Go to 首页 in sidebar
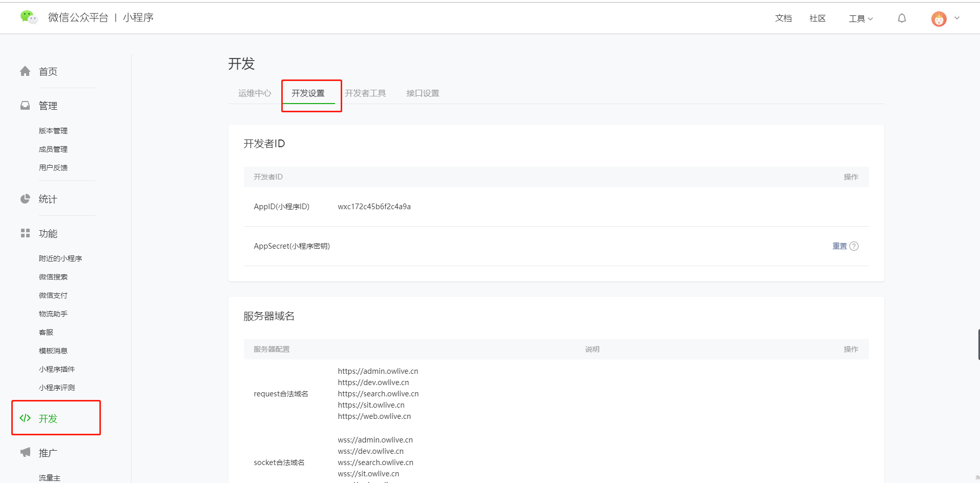980x483 pixels. point(48,72)
